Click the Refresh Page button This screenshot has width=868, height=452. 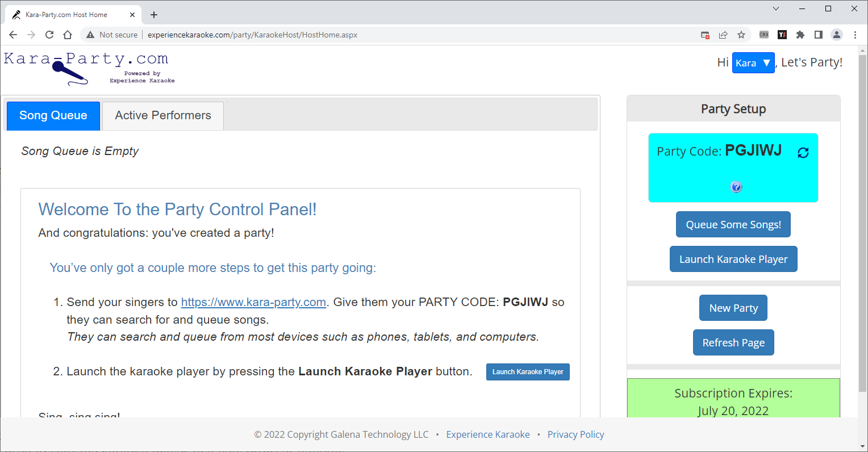[733, 342]
